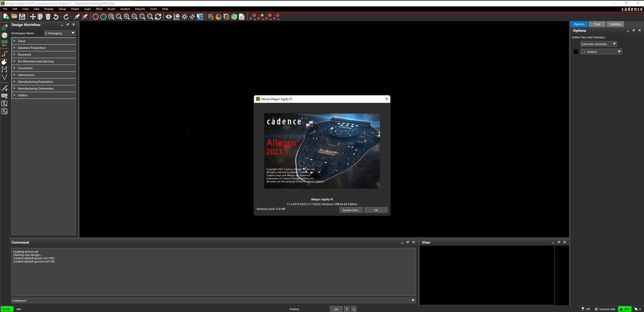This screenshot has height=312, width=644.
Task: Open the Analyze menu
Action: 125,9
